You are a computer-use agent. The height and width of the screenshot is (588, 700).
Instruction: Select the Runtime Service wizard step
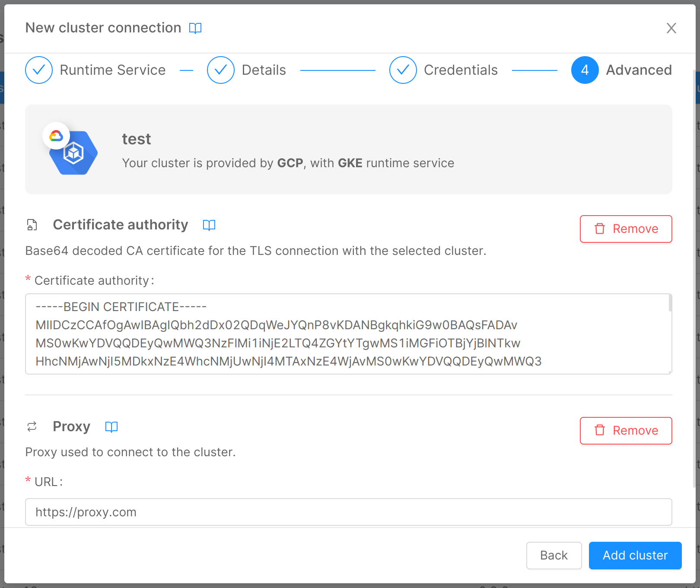click(113, 70)
